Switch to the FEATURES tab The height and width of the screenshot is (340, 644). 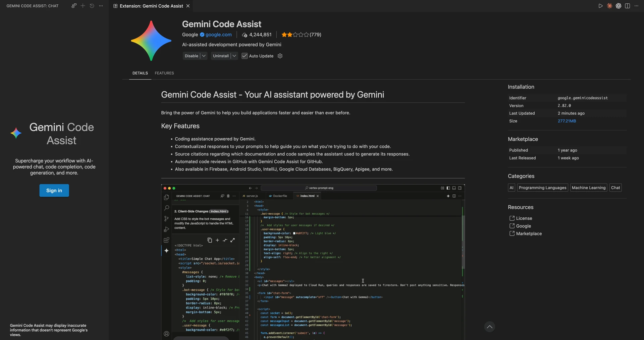(164, 73)
